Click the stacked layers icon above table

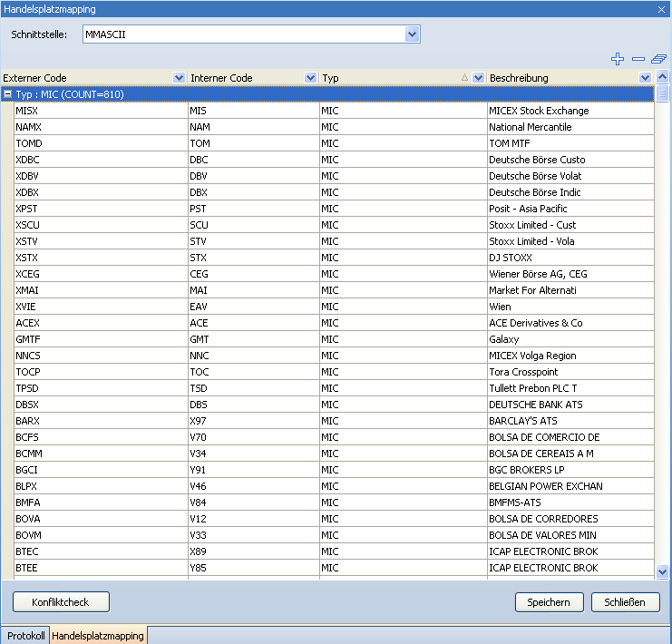tap(658, 59)
